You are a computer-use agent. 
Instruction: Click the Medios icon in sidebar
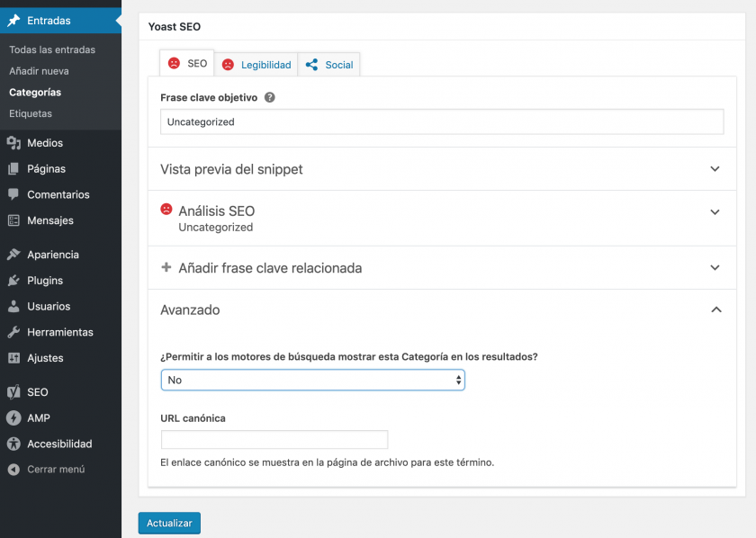tap(13, 143)
